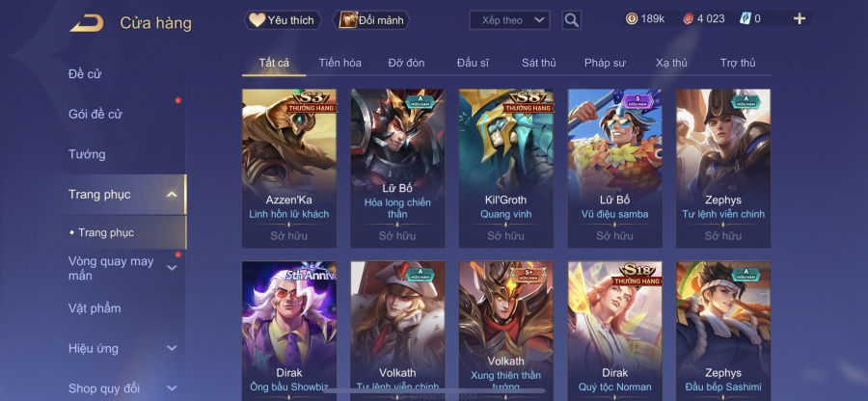Viewport: 868px width, 401px height.
Task: Open Yêu thích heart favorites
Action: pos(283,20)
